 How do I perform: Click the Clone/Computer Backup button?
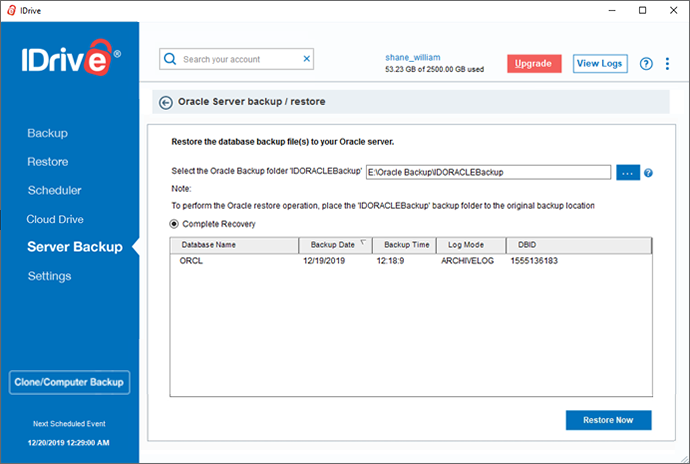pos(69,382)
